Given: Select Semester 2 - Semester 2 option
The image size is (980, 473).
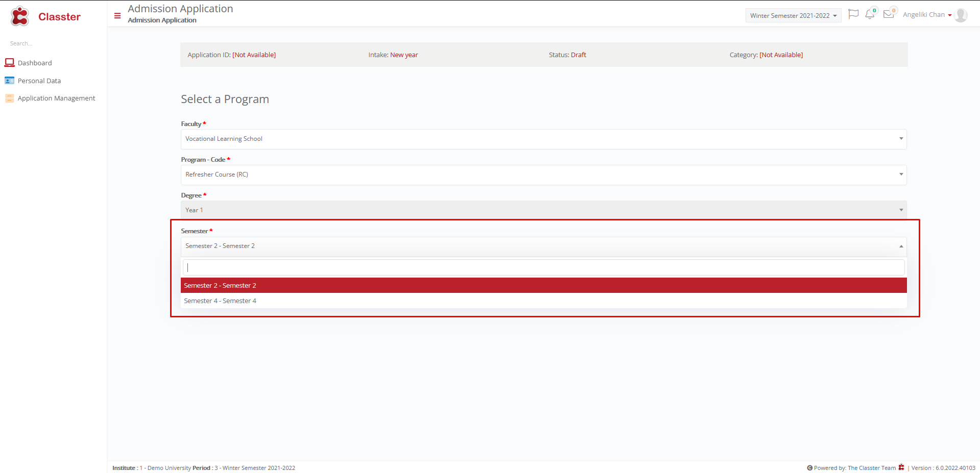Looking at the screenshot, I should pyautogui.click(x=543, y=285).
